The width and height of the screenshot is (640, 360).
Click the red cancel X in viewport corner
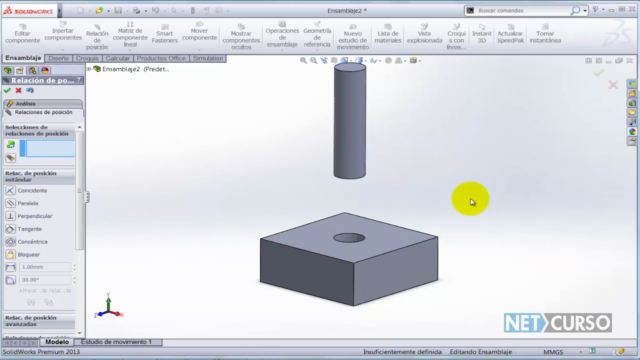coord(613,85)
